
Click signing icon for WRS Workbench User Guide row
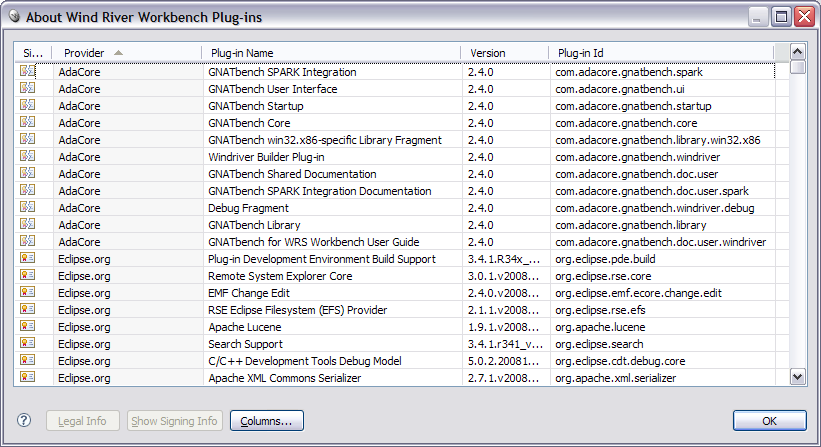click(28, 241)
